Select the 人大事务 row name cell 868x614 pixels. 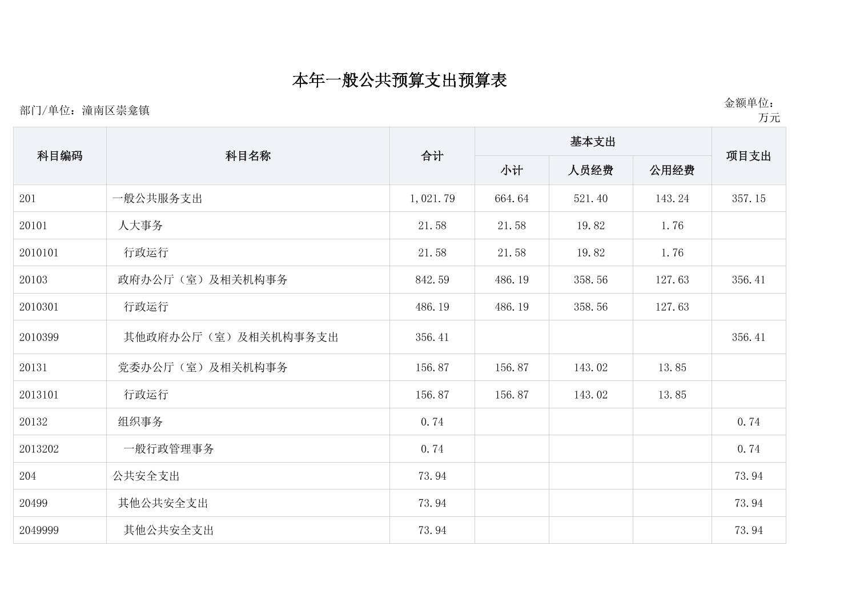point(140,226)
